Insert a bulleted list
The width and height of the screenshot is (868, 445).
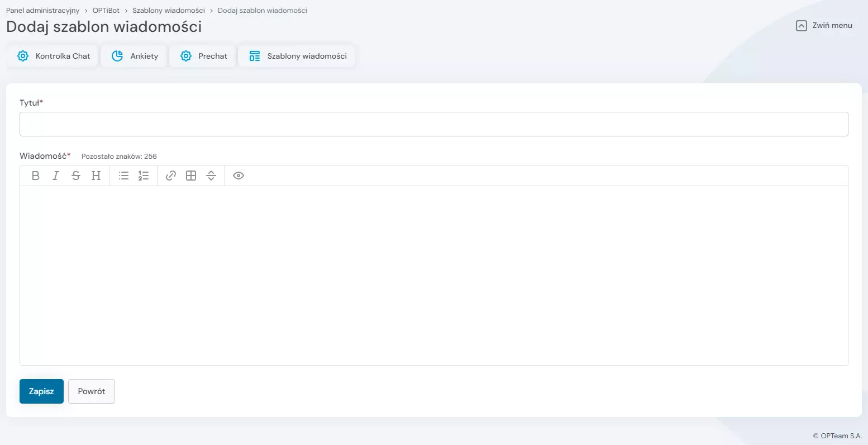124,176
